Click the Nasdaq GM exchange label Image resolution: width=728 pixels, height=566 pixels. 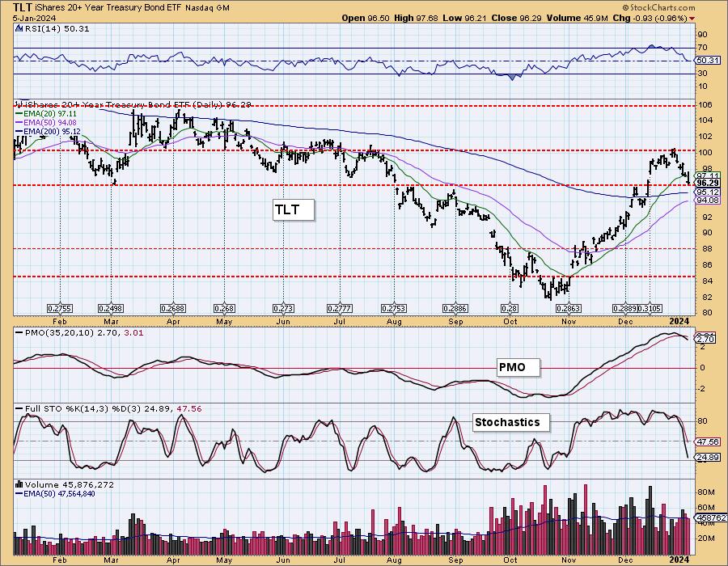[208, 8]
